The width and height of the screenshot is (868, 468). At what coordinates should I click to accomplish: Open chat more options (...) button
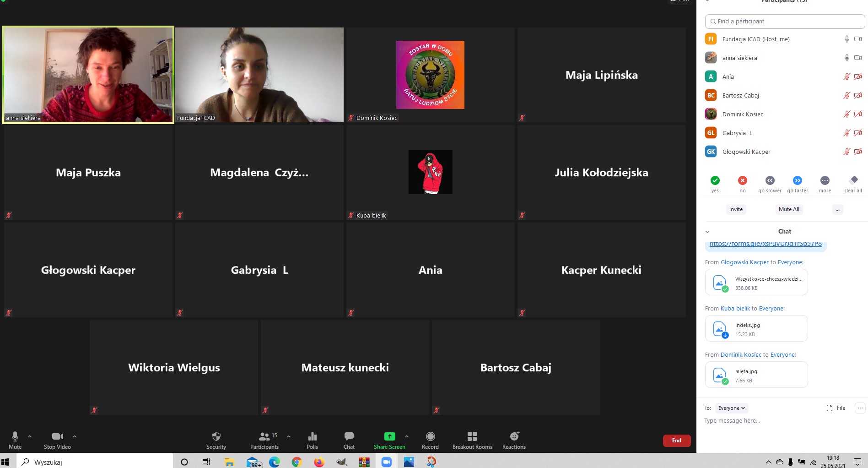[x=860, y=408]
